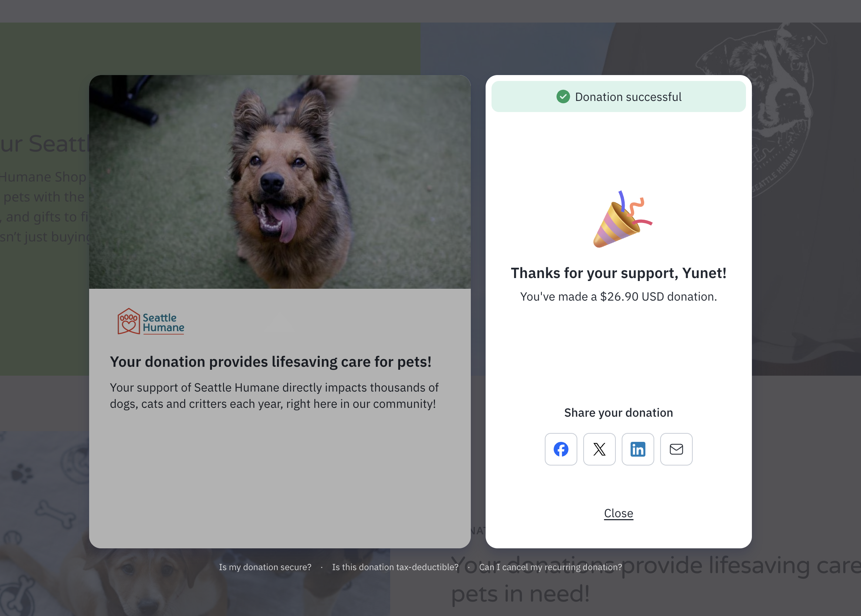Open 'Is my donation secure?' FAQ
The image size is (861, 616).
pos(265,567)
